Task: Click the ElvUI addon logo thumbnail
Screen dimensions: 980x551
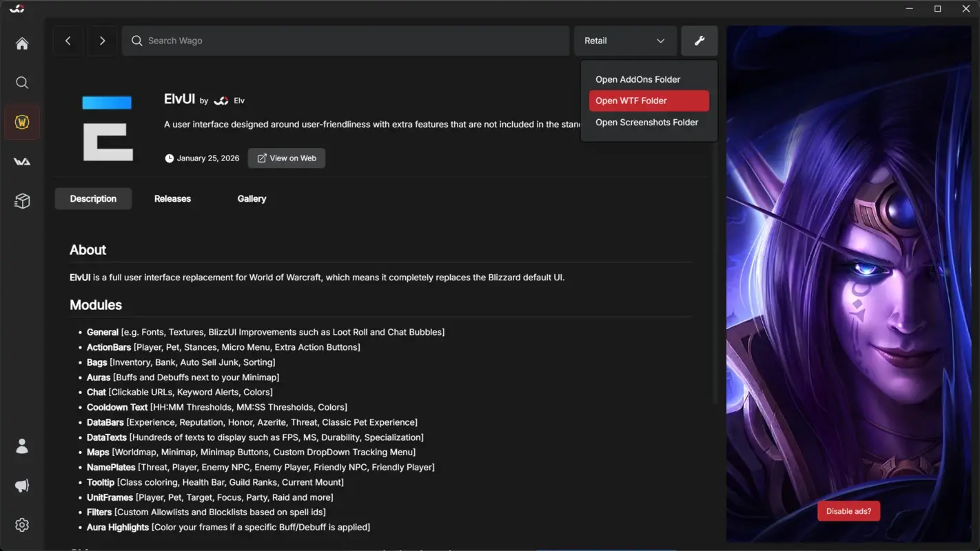Action: [x=108, y=128]
